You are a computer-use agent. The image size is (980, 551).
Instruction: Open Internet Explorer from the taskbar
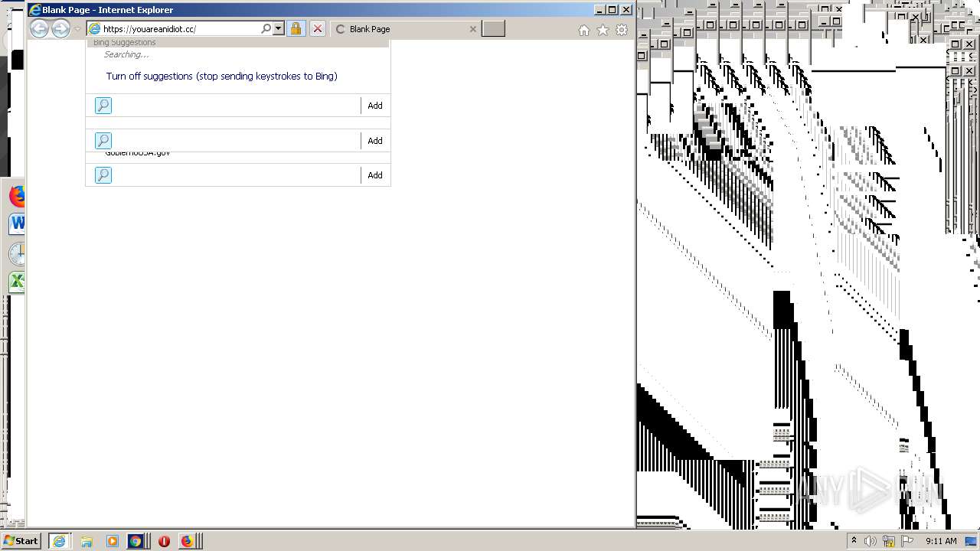59,541
